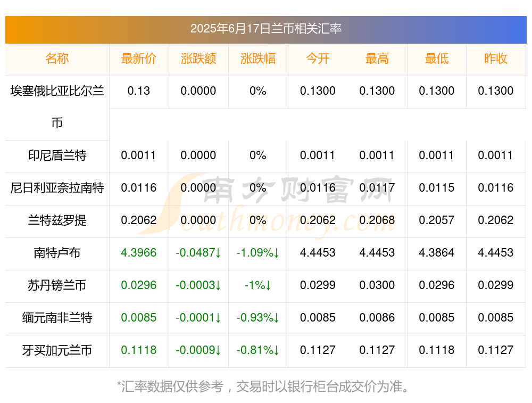Select the 兰特兹罗提 row name

pos(57,220)
